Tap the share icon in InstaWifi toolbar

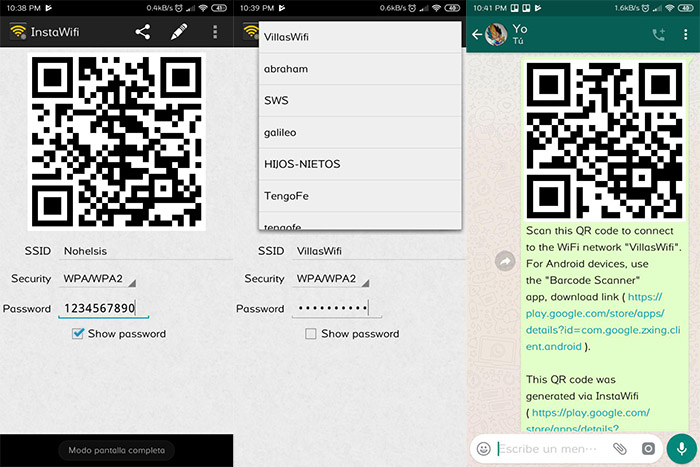tap(142, 31)
